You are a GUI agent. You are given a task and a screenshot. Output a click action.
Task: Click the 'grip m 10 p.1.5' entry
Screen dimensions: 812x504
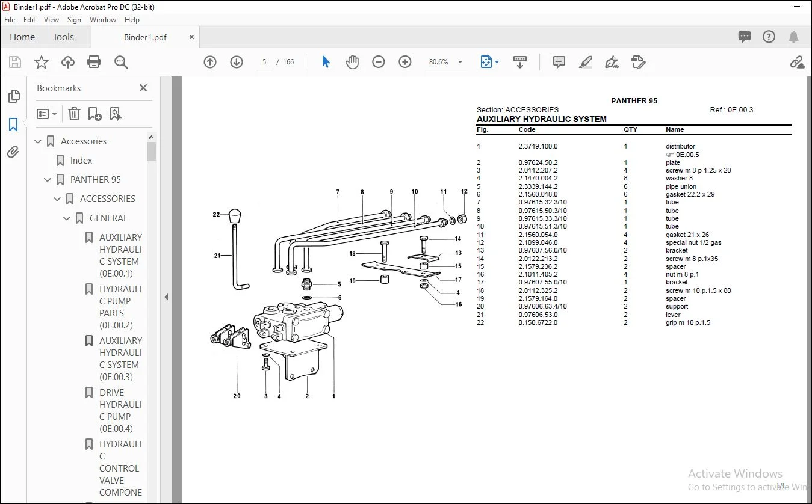click(688, 322)
